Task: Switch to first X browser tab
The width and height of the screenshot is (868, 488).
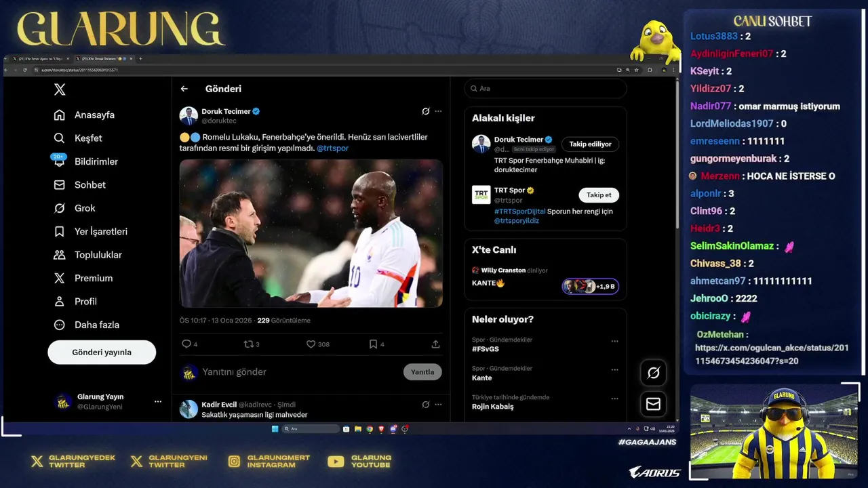Action: point(41,59)
